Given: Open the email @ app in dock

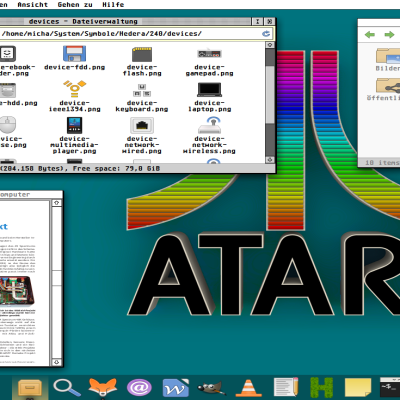Looking at the screenshot, I should pyautogui.click(x=139, y=388).
